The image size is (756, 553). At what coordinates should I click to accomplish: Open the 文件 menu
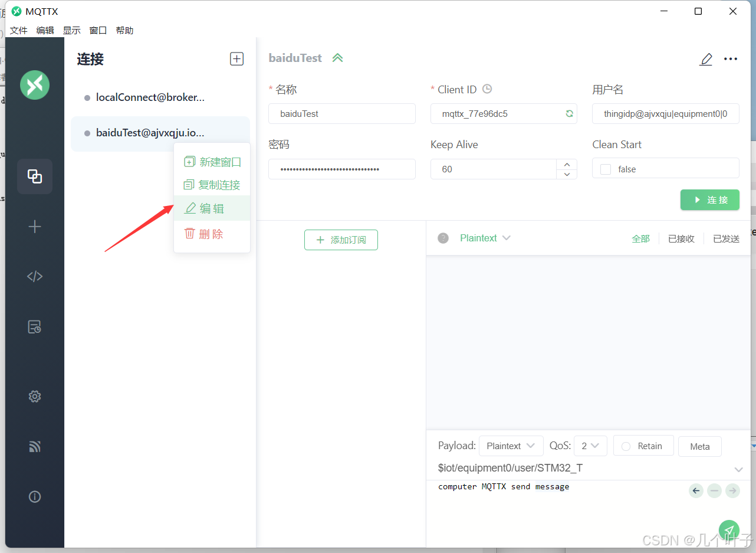19,30
